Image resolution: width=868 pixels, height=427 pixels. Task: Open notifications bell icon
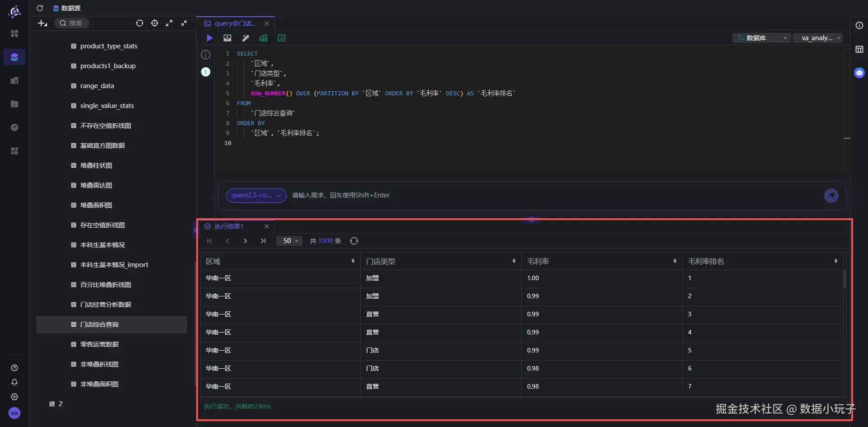coord(14,382)
